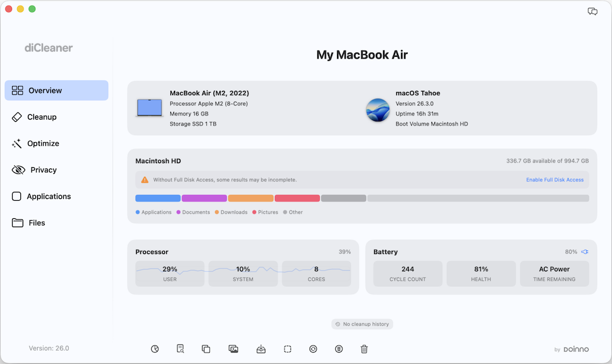Open the Cleanup section
This screenshot has width=612, height=364.
42,117
